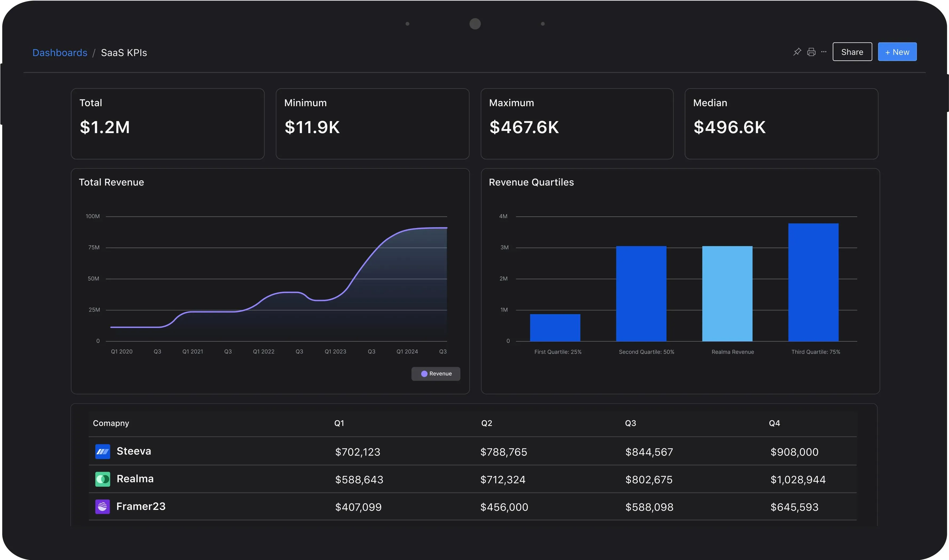Select the SaaS KPIs breadcrumb title
The width and height of the screenshot is (949, 560).
click(124, 53)
